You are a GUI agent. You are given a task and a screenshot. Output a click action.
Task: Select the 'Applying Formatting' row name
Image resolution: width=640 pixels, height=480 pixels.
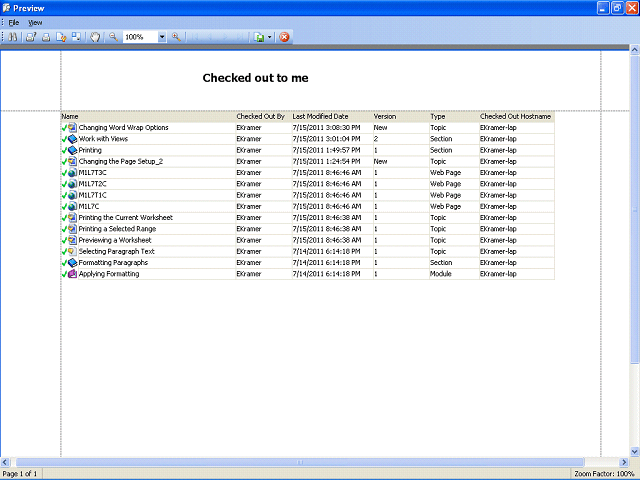click(x=109, y=274)
